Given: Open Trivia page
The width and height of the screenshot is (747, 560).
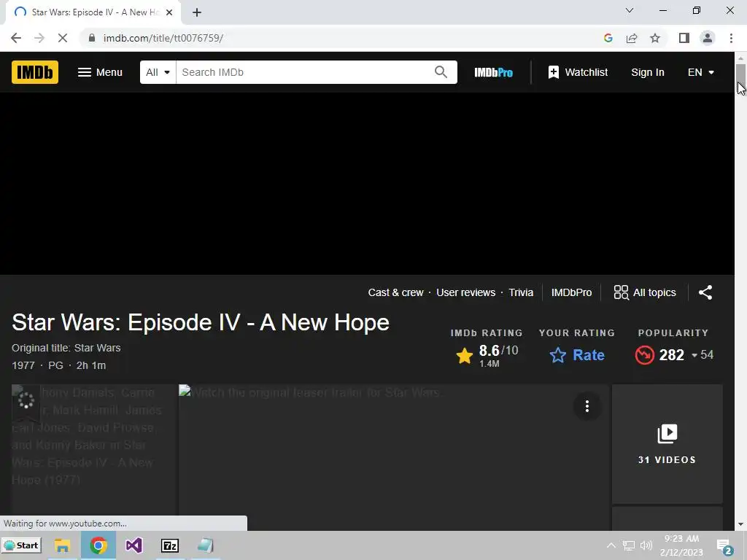Looking at the screenshot, I should (521, 292).
